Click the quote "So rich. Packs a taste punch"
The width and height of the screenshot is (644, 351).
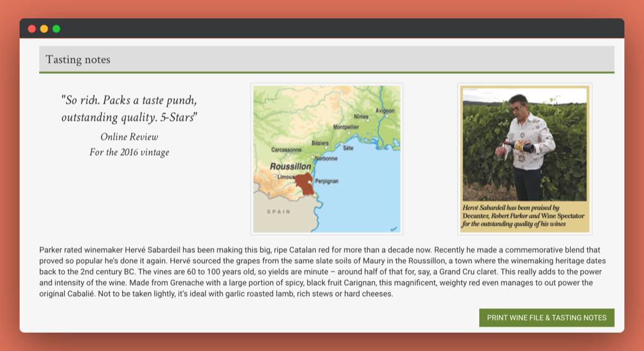click(x=129, y=100)
